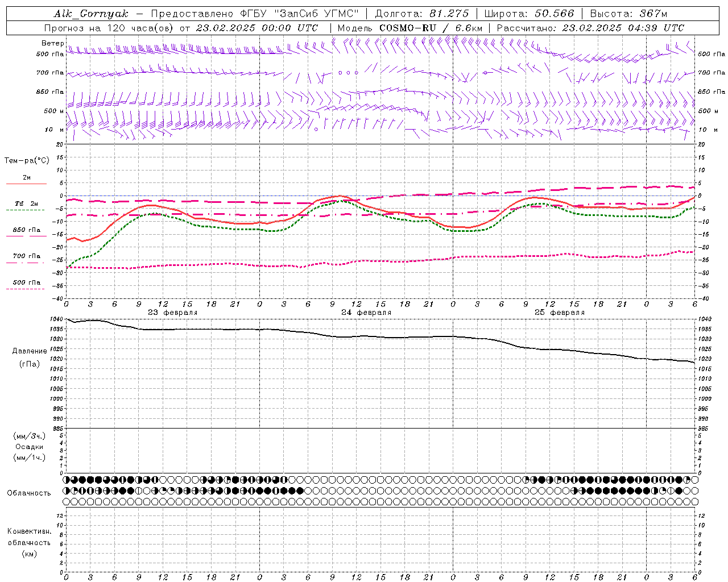Click the 'Рассчитано: 23.02.2025 04:39 UTC' timestamp
The image size is (728, 582).
coord(590,28)
